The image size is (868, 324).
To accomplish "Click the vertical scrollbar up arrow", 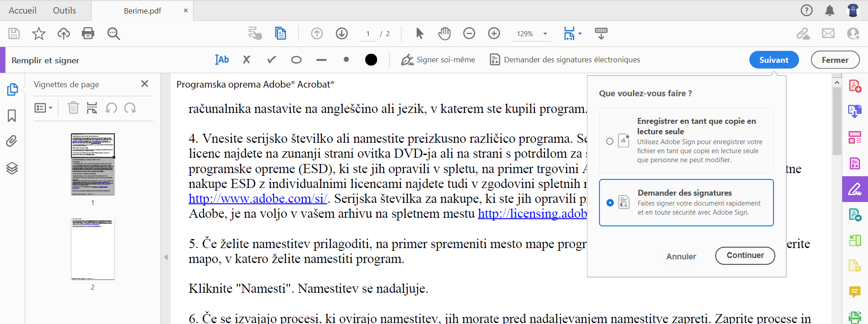I will pos(837,83).
